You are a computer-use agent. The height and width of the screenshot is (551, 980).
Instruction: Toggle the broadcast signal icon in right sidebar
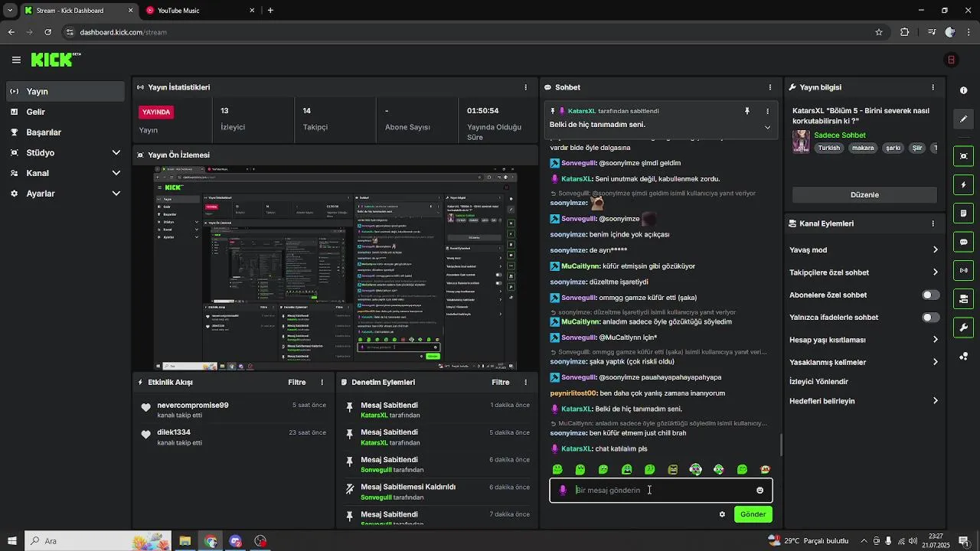pyautogui.click(x=963, y=270)
